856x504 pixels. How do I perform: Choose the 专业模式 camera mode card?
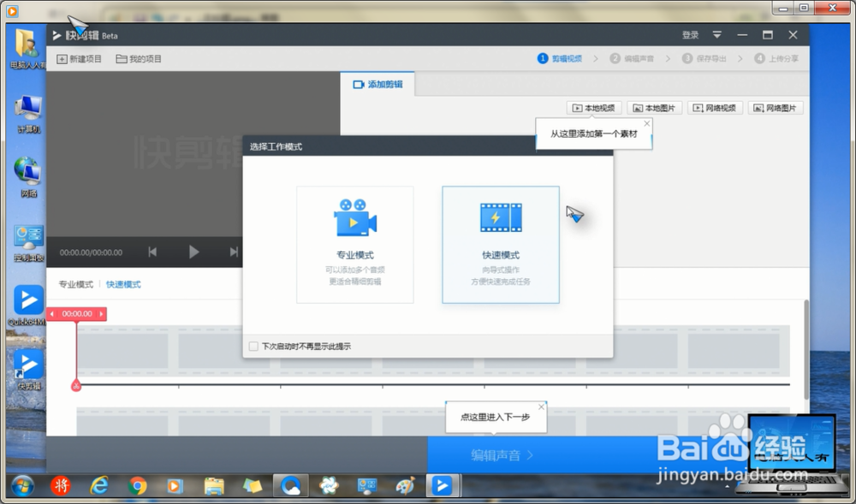coord(355,245)
